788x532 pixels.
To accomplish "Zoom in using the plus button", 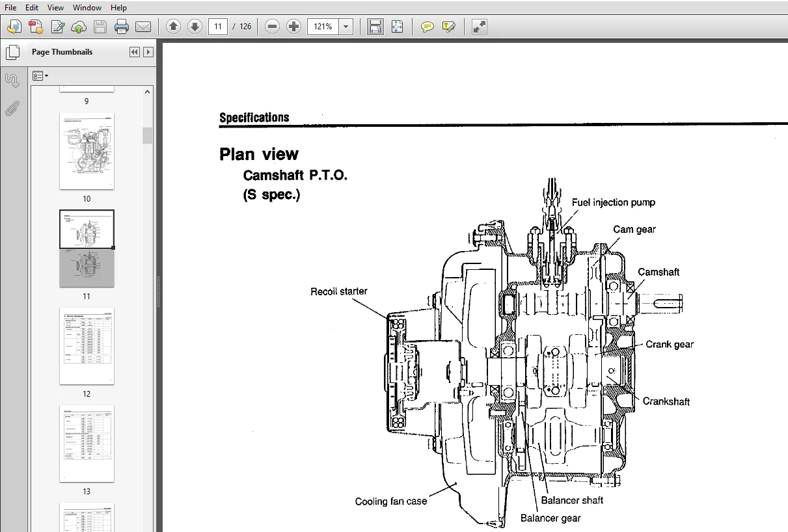I will (x=294, y=27).
